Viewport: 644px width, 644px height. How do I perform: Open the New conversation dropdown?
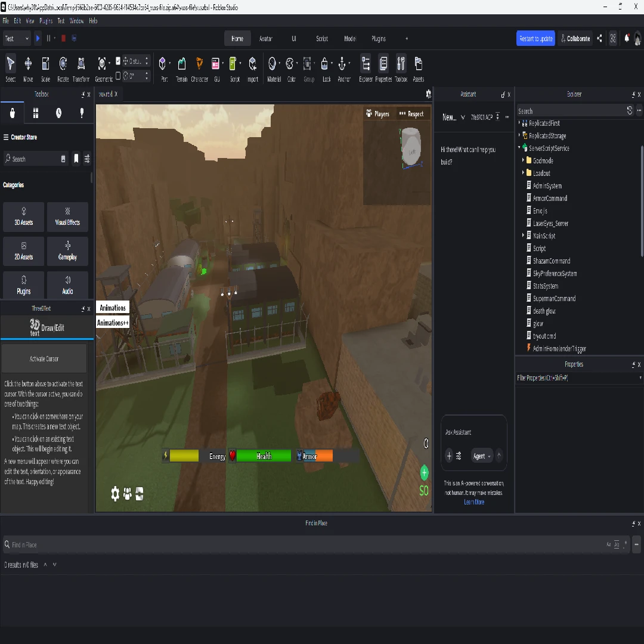tap(453, 117)
